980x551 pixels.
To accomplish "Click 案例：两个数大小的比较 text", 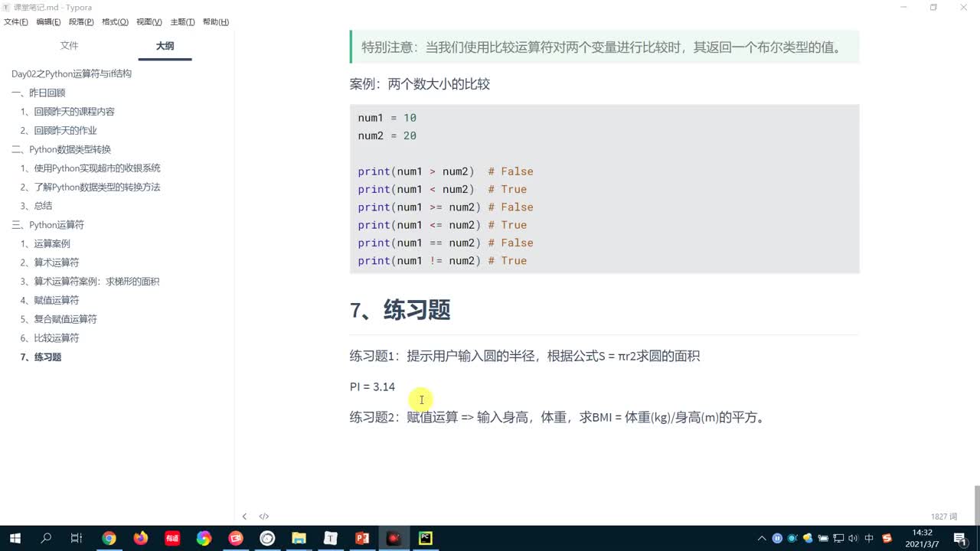I will pos(420,84).
